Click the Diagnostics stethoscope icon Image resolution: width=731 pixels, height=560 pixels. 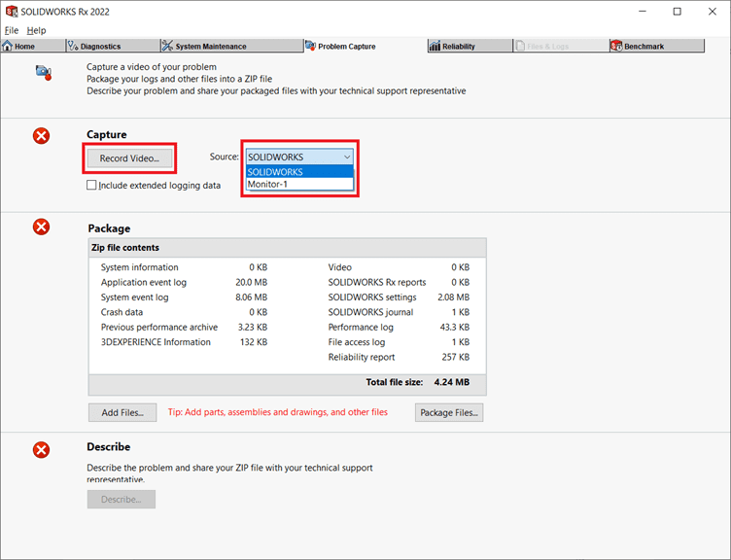coord(73,46)
